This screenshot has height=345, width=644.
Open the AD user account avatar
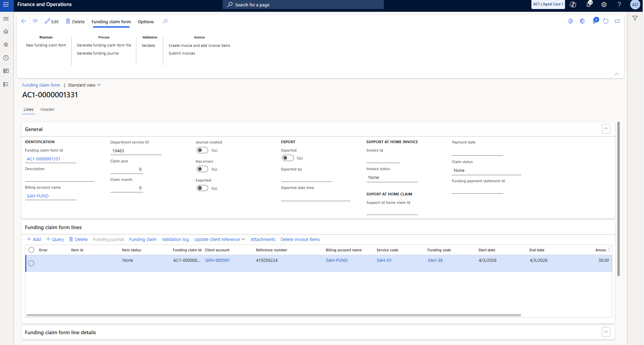[x=635, y=4]
